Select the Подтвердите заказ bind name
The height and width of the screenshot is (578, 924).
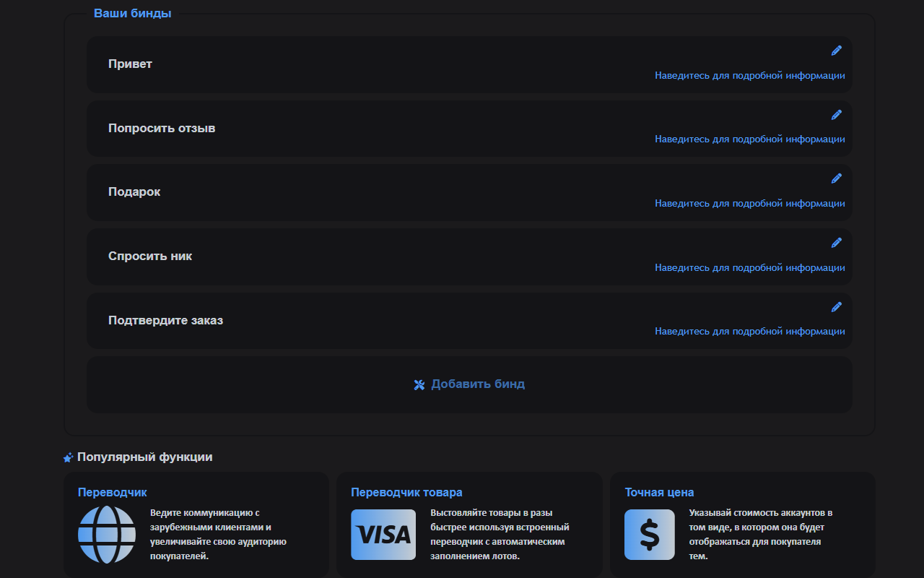[165, 321]
